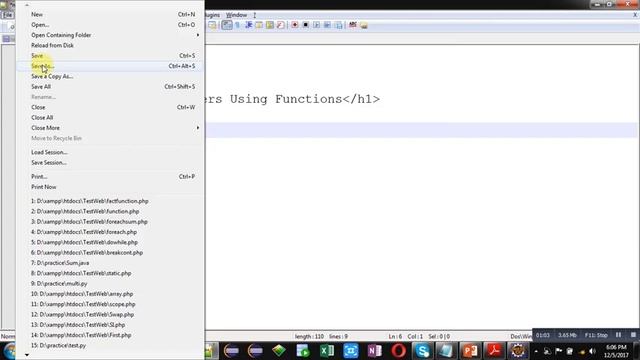This screenshot has height=360, width=640.
Task: Choose Save All from the menu
Action: (110, 87)
